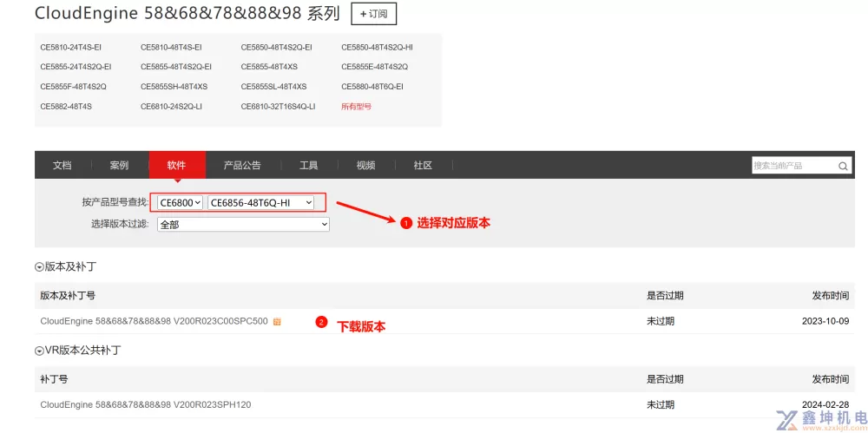Select the 软件 tab
This screenshot has height=433, width=868.
(176, 165)
